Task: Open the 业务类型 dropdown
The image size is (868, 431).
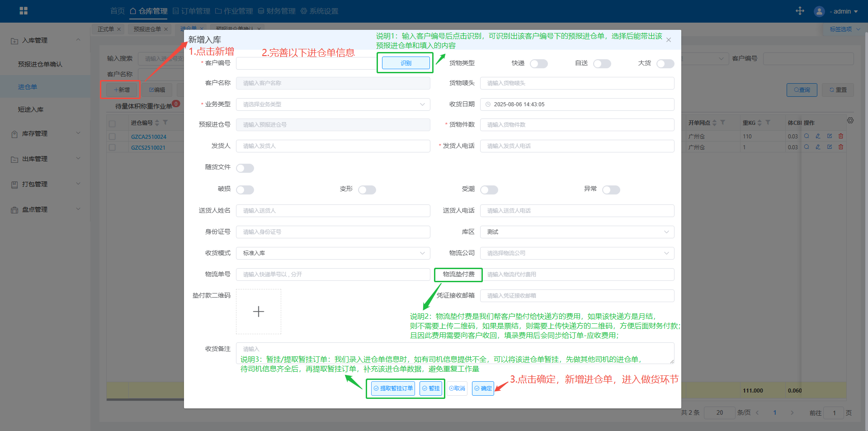Action: click(333, 104)
